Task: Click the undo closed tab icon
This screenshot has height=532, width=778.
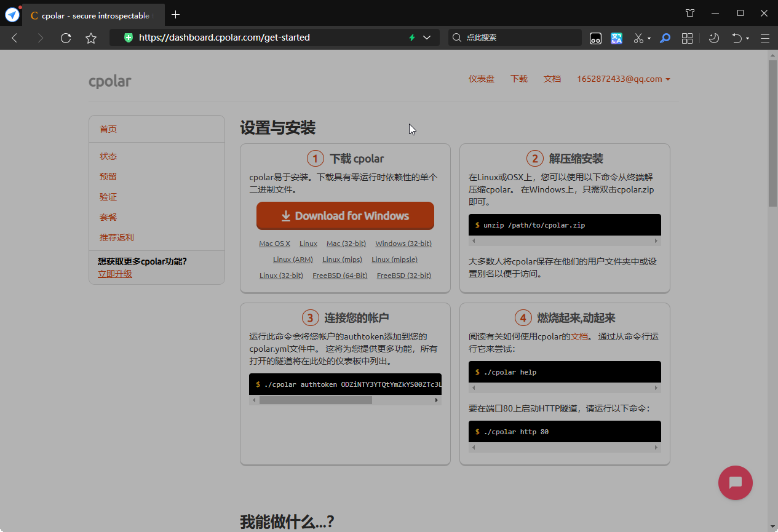Action: click(736, 38)
